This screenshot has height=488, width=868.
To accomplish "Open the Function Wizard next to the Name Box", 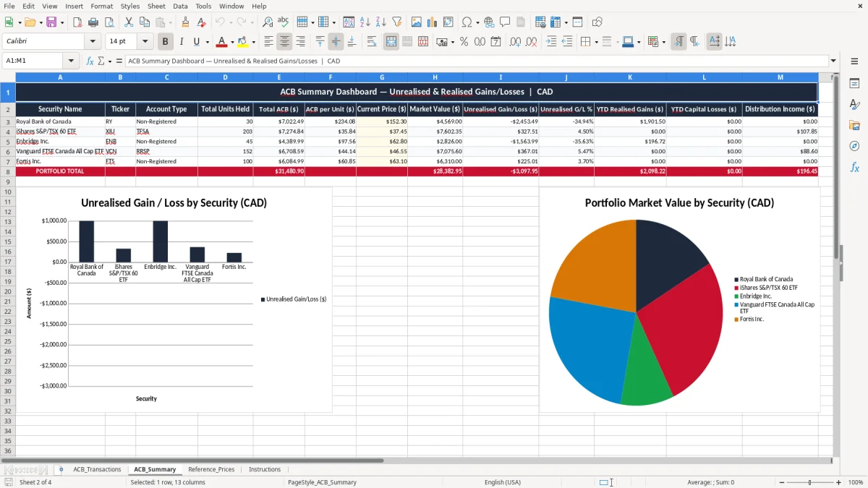I will pyautogui.click(x=90, y=61).
